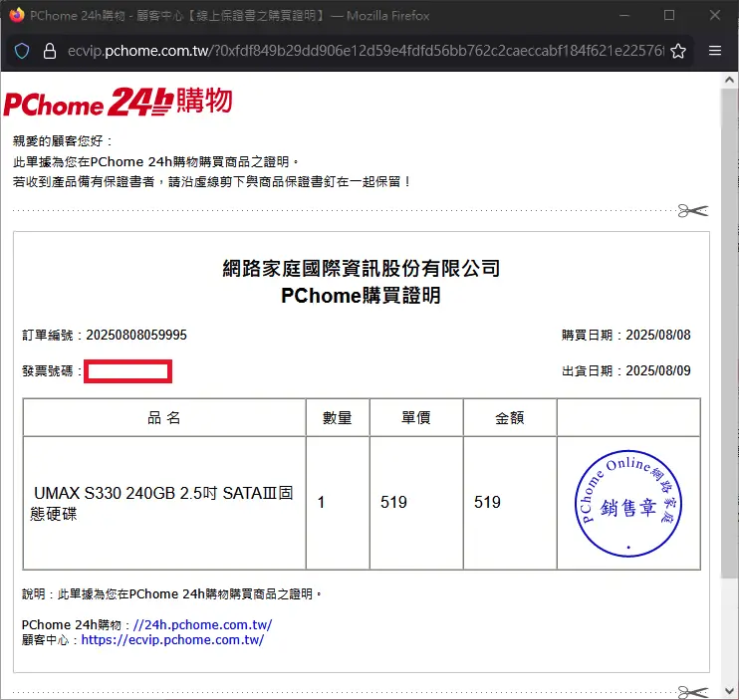The height and width of the screenshot is (700, 739).
Task: Click the scrollbar down arrow
Action: [730, 691]
